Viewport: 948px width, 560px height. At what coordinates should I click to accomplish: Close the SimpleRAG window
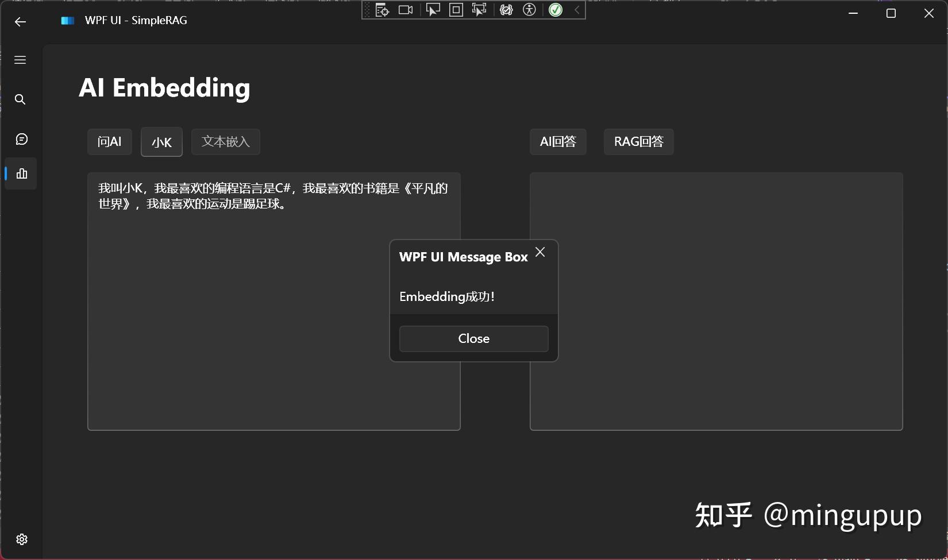(x=929, y=13)
